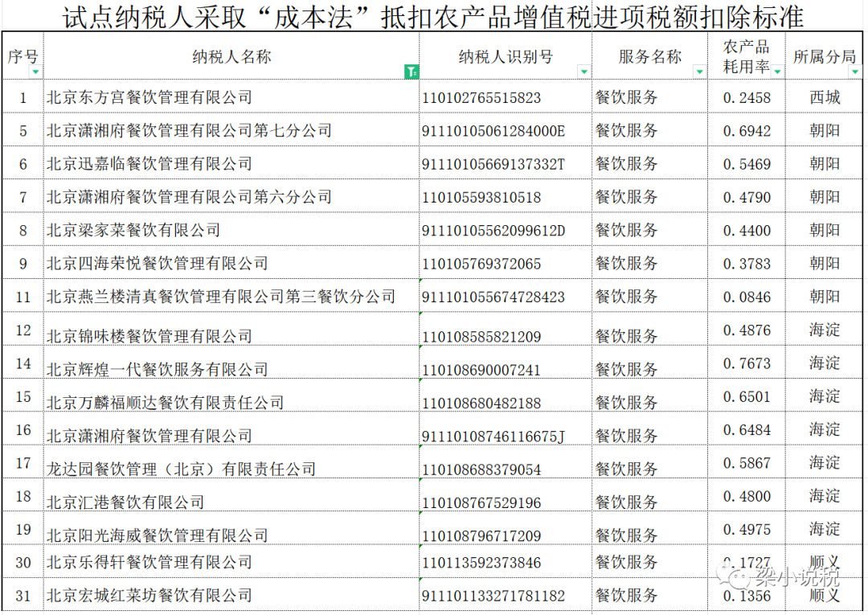Select taxpayer ID 911101133271781182
Screen dimensions: 868x615
coord(506,595)
